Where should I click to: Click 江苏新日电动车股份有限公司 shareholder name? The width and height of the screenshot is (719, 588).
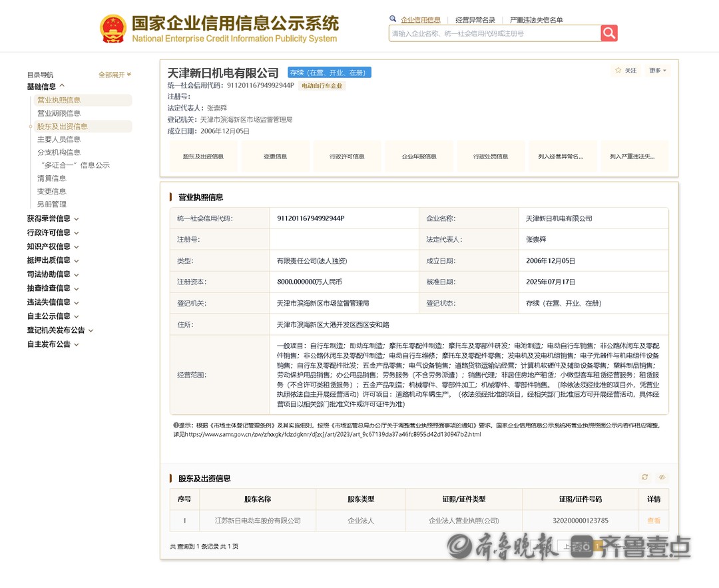[x=258, y=521]
